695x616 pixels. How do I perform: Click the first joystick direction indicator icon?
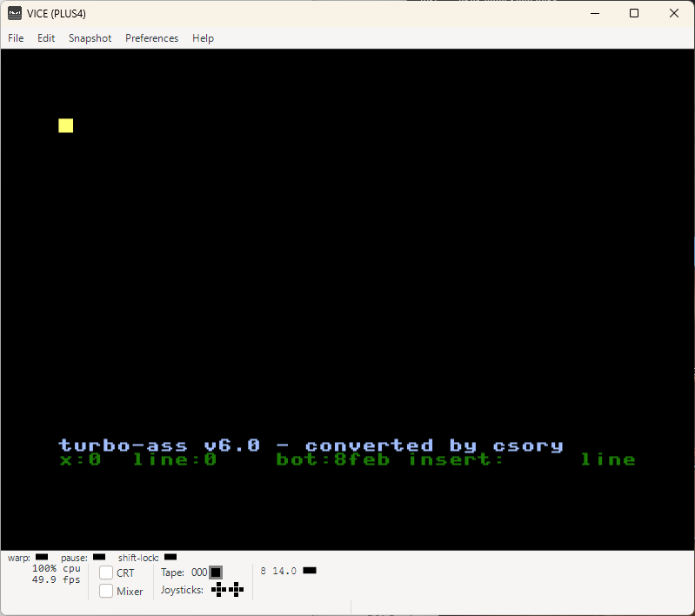click(x=218, y=590)
